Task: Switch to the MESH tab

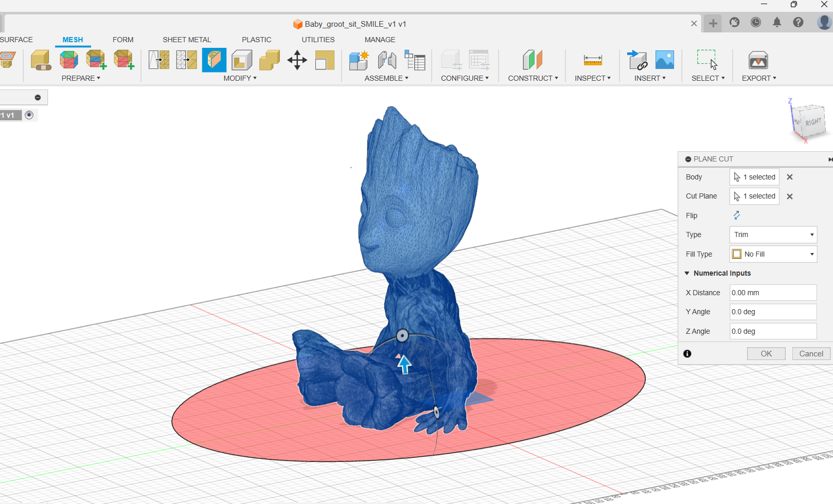Action: 73,40
